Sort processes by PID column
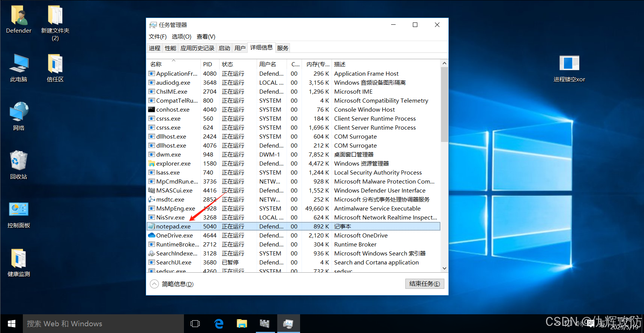 pos(210,64)
